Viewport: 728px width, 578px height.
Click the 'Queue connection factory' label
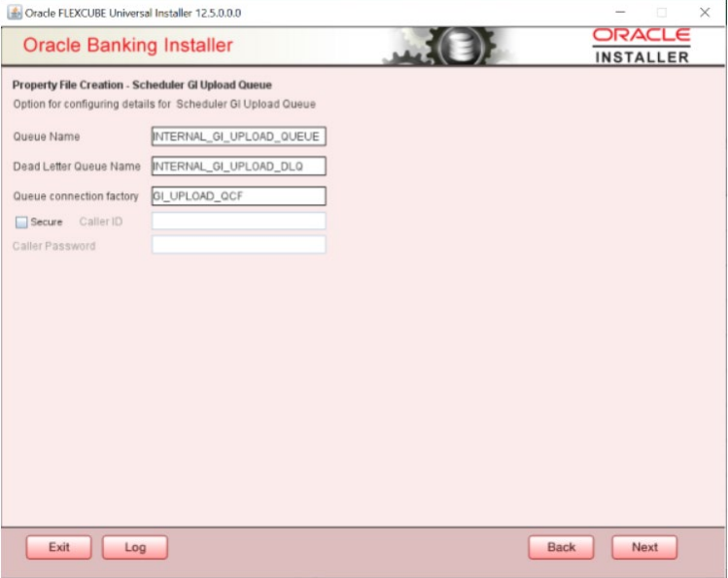click(76, 196)
